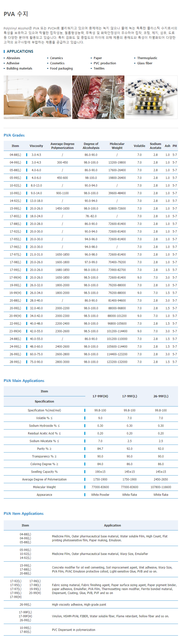
Task: Click the Molecular Weight column header
Action: click(x=117, y=146)
